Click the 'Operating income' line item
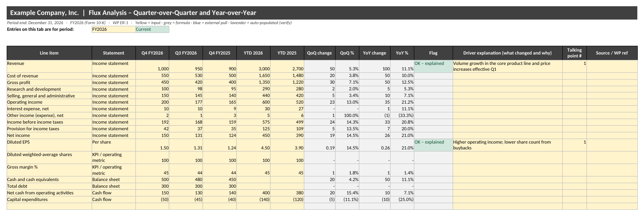Image resolution: width=644 pixels, height=216 pixels. pos(49,102)
